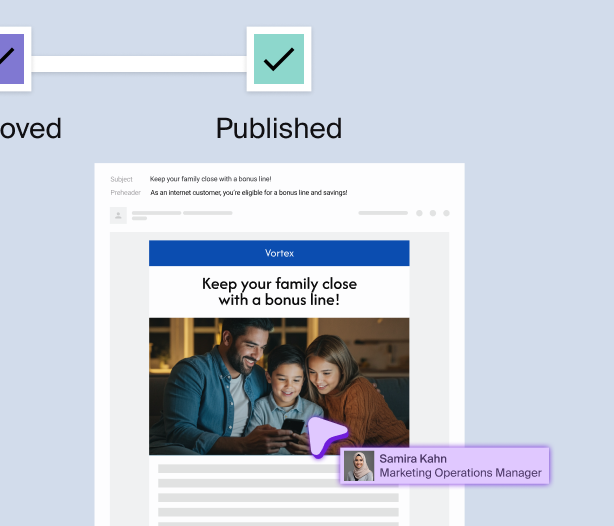The width and height of the screenshot is (614, 526).
Task: Click the Subject field label
Action: pyautogui.click(x=121, y=179)
